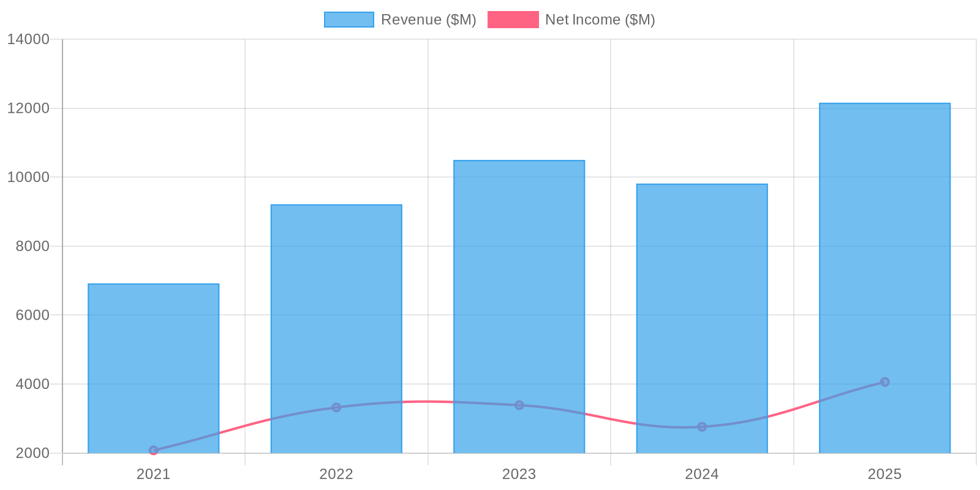980x490 pixels.
Task: Click the 2023 x-axis label
Action: pyautogui.click(x=519, y=474)
